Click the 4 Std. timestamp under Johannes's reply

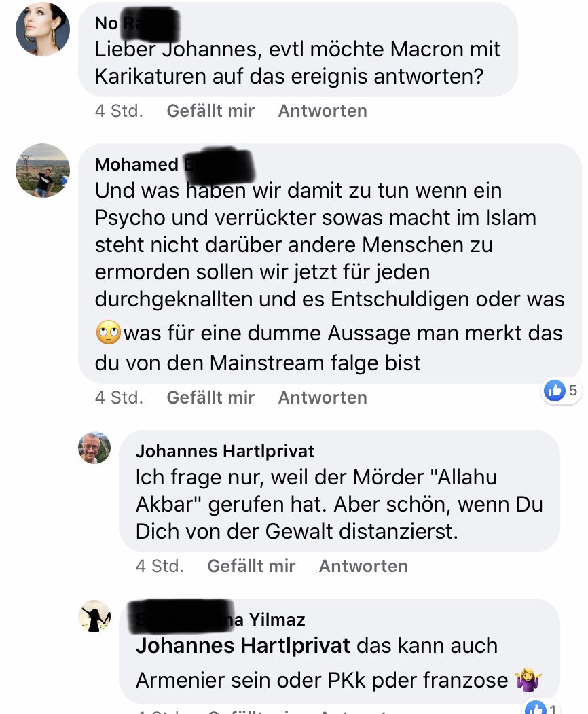(x=160, y=566)
